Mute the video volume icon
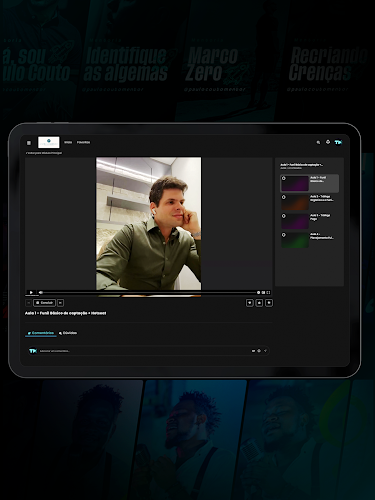Screen dimensions: 375x500 41,292
